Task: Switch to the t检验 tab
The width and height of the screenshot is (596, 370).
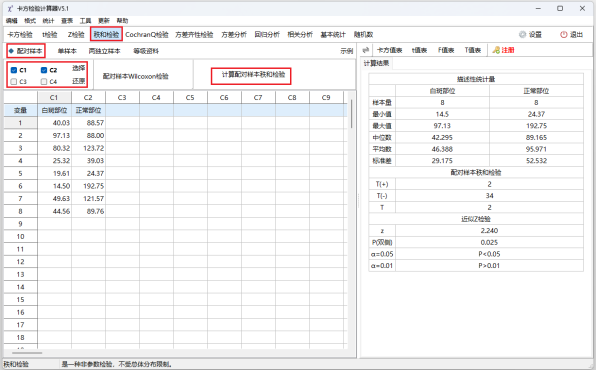Action: (50, 35)
